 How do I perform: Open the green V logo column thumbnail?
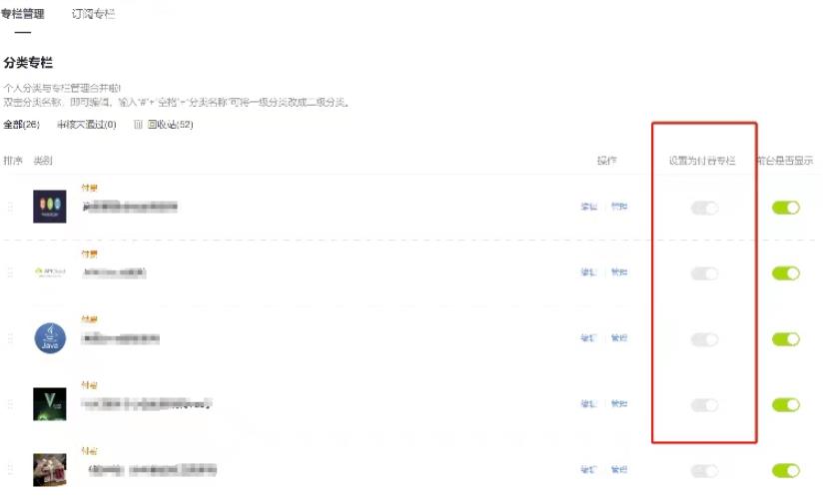tap(50, 404)
